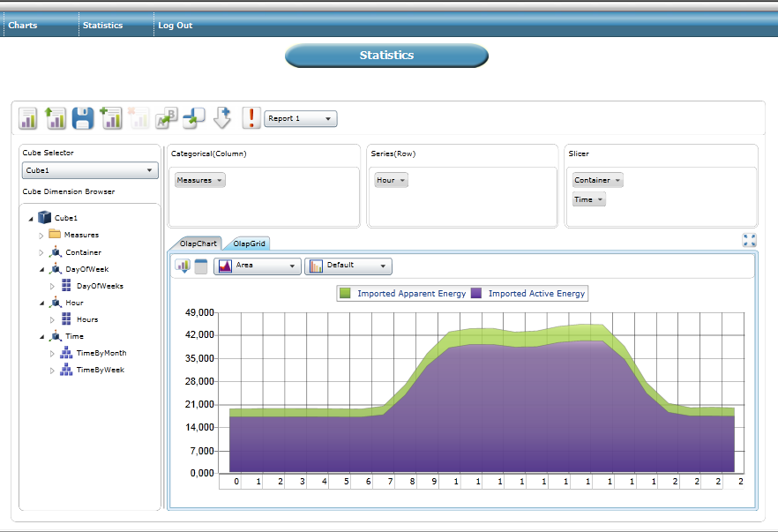Click the blue floppy disk Save icon
This screenshot has width=778, height=532.
pyautogui.click(x=83, y=118)
